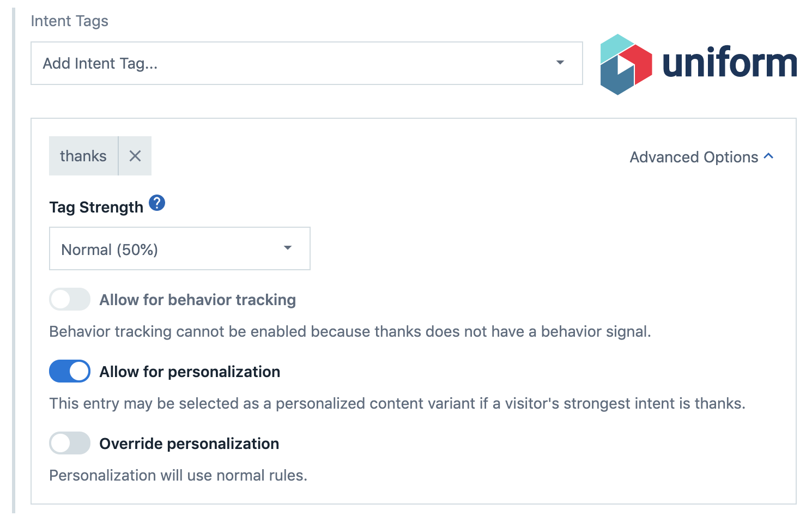This screenshot has height=522, width=812.
Task: Click the Tag Strength help question mark
Action: point(157,203)
